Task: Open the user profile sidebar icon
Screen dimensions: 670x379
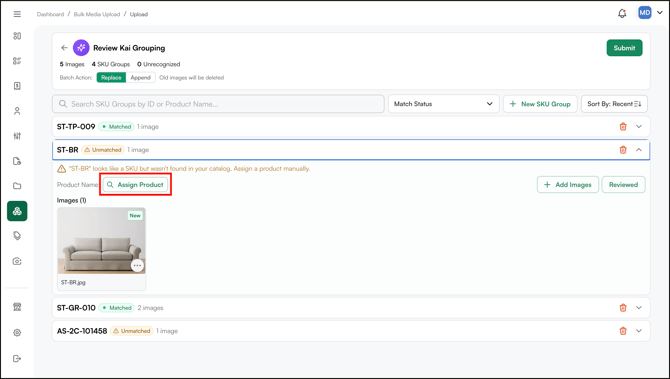Action: click(17, 111)
